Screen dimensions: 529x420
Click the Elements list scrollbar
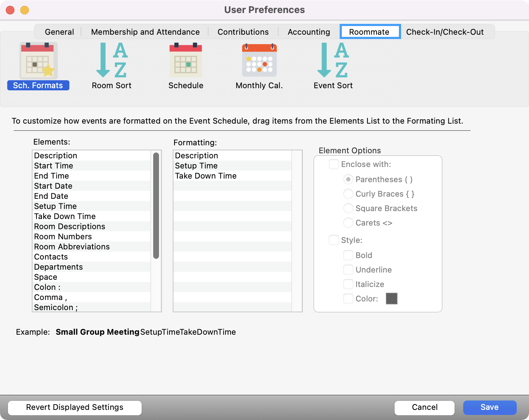coord(156,205)
